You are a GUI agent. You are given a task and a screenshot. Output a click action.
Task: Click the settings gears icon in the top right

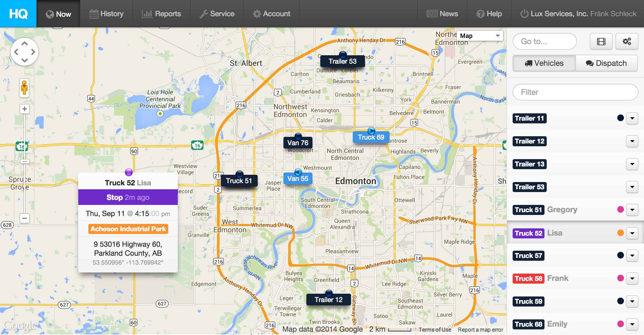[x=627, y=41]
